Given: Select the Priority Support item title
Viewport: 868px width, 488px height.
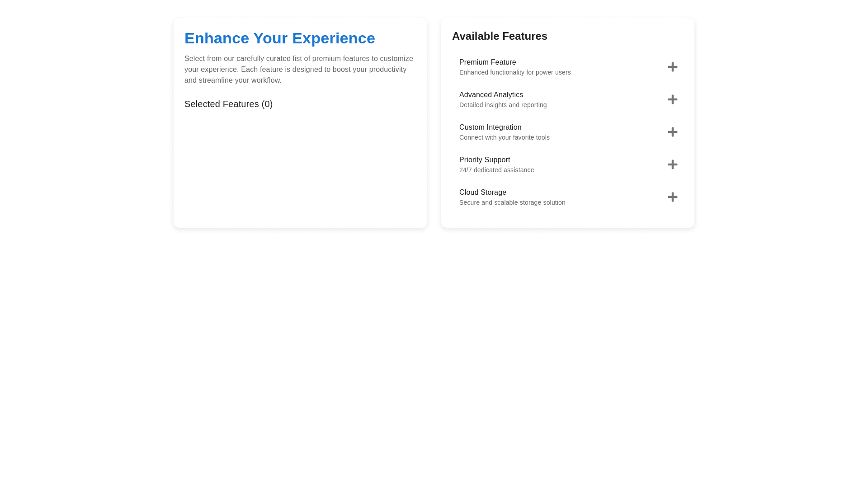Looking at the screenshot, I should coord(484,160).
